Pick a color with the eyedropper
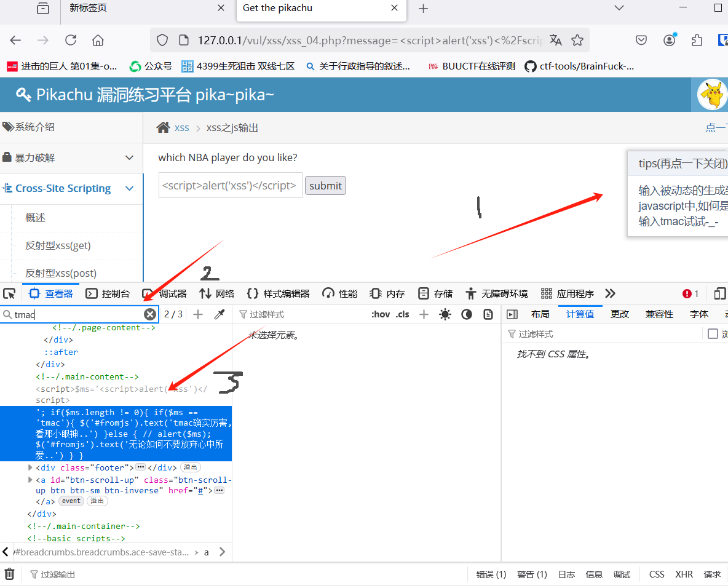Image resolution: width=728 pixels, height=588 pixels. [x=219, y=314]
